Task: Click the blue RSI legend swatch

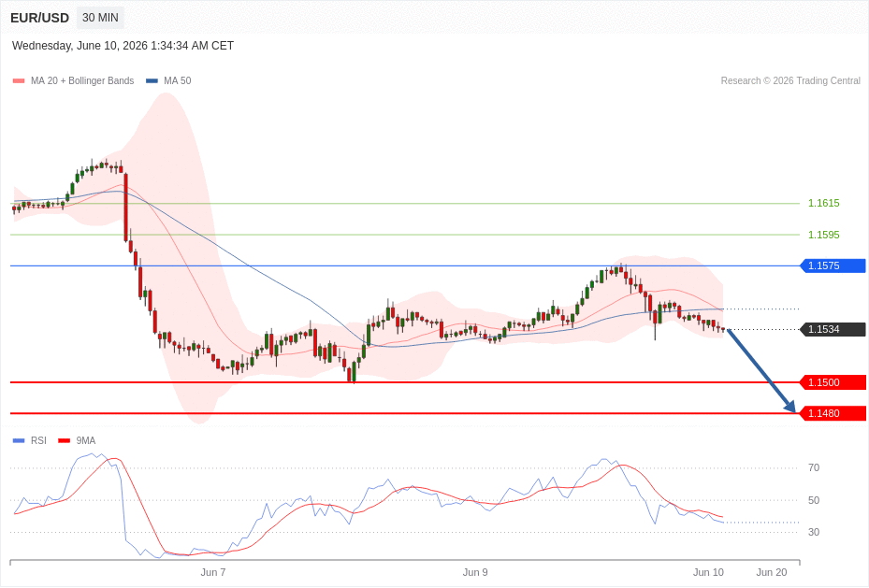Action: coord(19,440)
